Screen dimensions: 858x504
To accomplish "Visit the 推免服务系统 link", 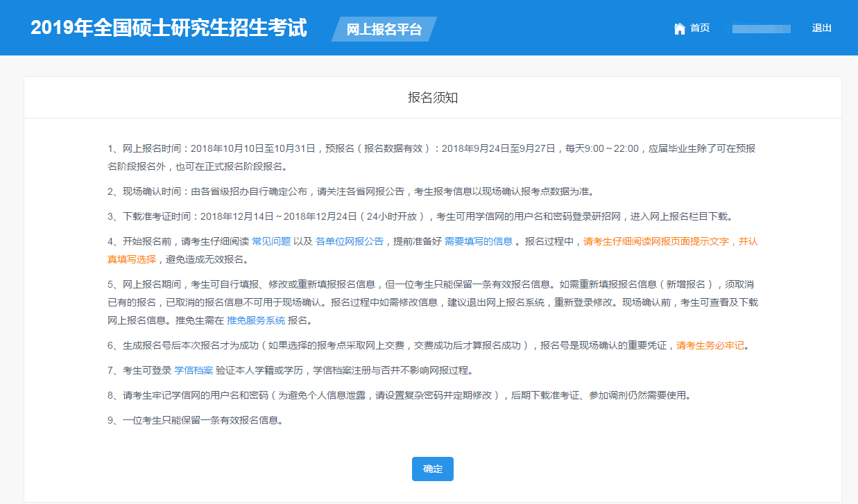I will point(256,320).
